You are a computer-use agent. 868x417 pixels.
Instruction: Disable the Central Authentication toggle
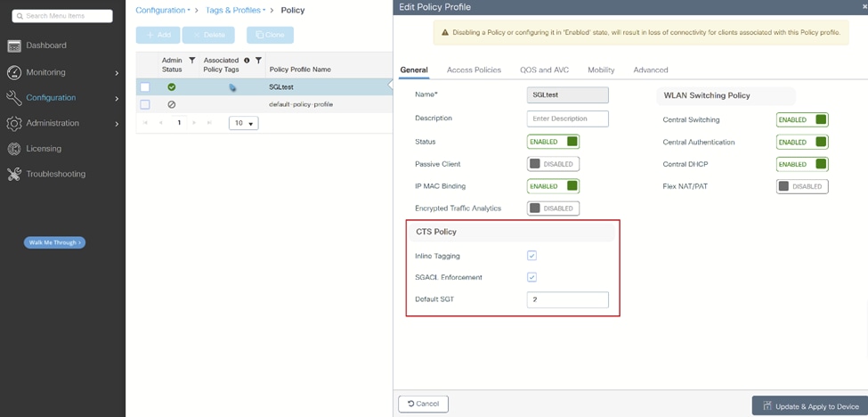pos(802,143)
